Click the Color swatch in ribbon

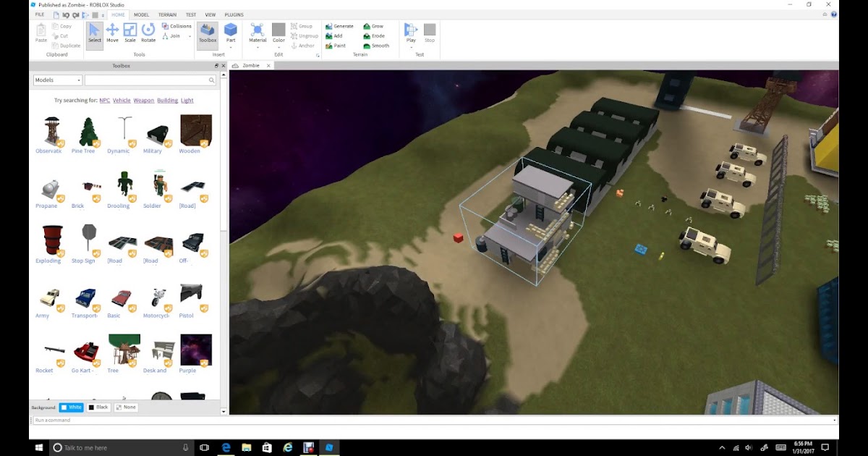click(278, 30)
